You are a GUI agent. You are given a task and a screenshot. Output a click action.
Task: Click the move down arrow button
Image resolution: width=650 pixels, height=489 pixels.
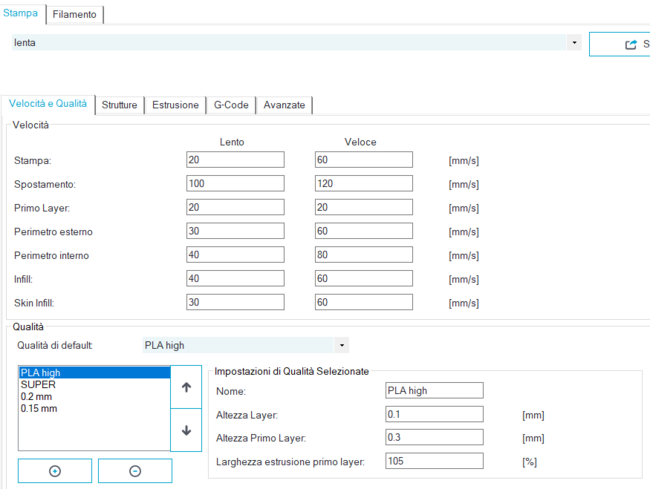[x=186, y=430]
